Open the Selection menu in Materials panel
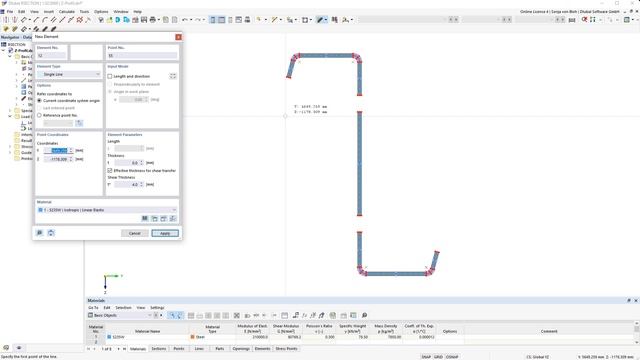The width and height of the screenshot is (640, 360). coord(123,307)
